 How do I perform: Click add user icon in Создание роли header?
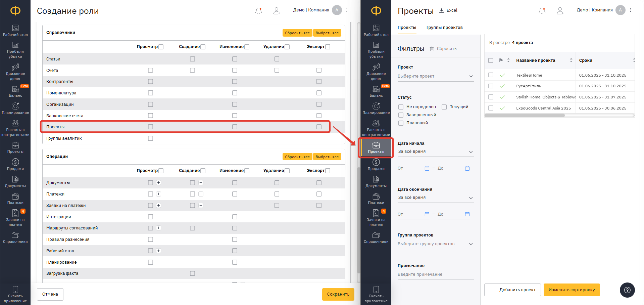click(277, 11)
